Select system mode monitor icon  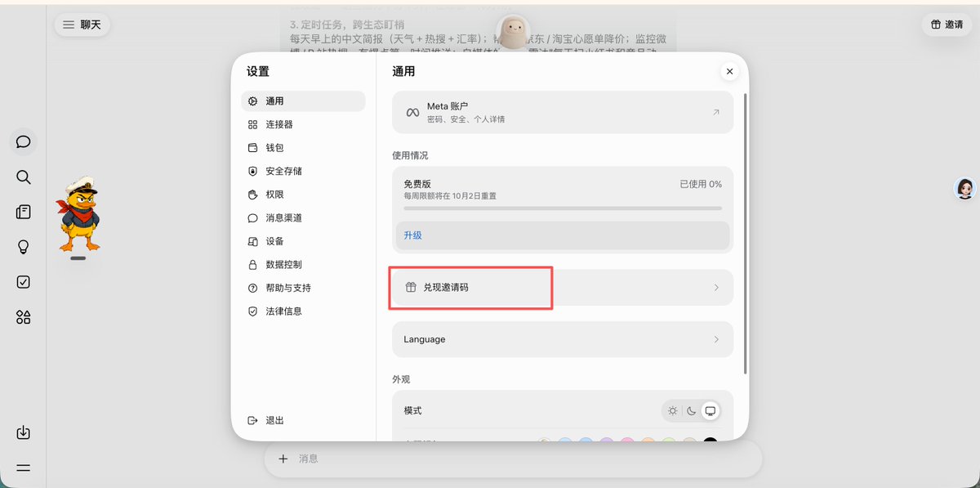pyautogui.click(x=710, y=410)
